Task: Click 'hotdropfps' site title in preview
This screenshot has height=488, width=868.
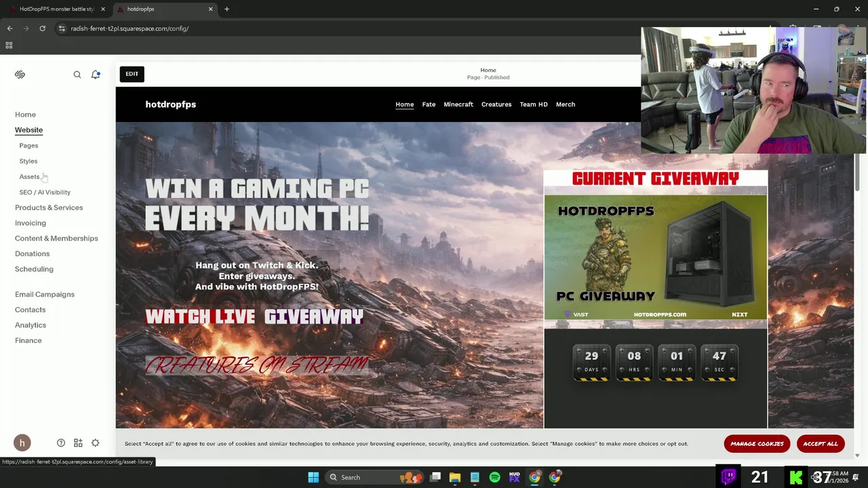Action: point(170,104)
